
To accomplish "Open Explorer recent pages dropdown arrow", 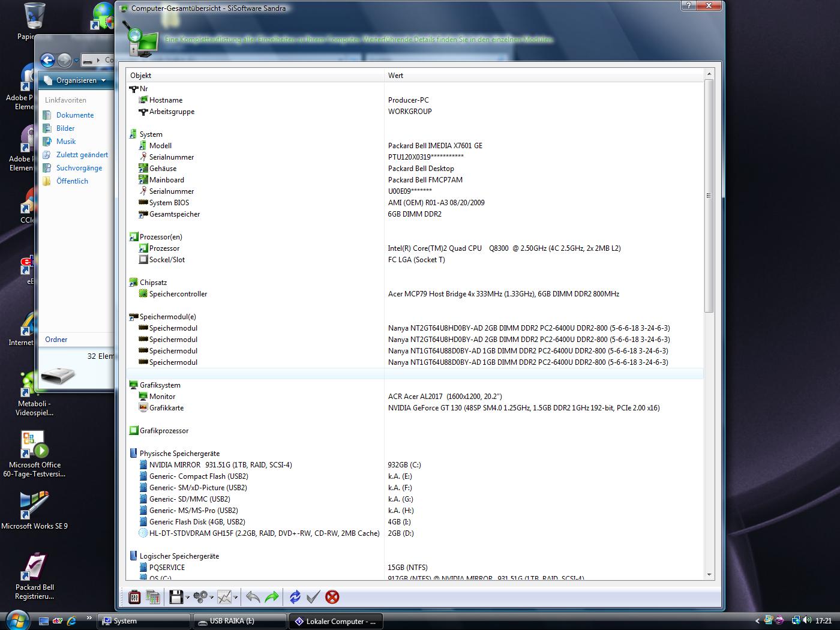I will (x=76, y=61).
